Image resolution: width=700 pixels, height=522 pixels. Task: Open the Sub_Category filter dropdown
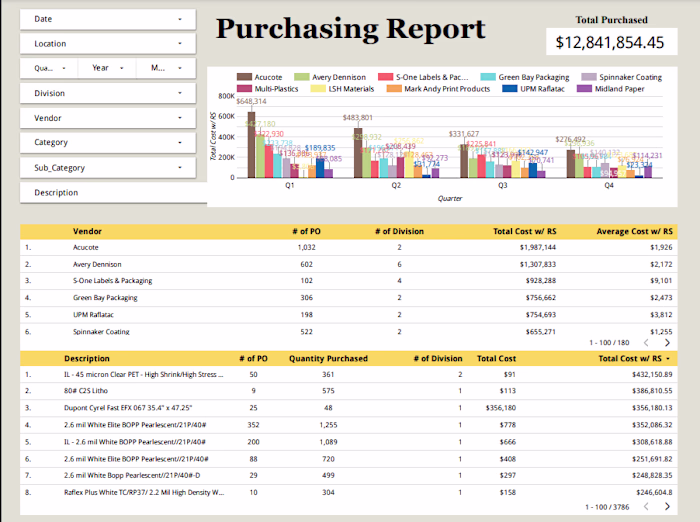tap(108, 168)
